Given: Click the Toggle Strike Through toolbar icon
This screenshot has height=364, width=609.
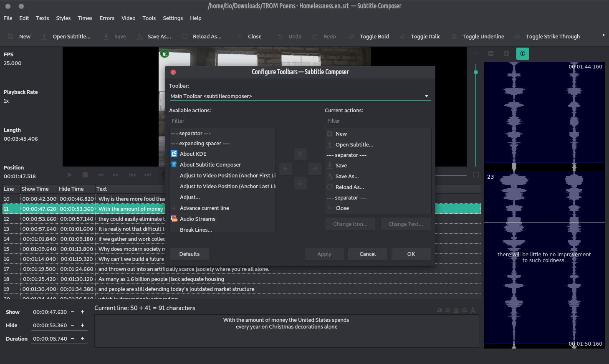Looking at the screenshot, I should click(x=518, y=36).
